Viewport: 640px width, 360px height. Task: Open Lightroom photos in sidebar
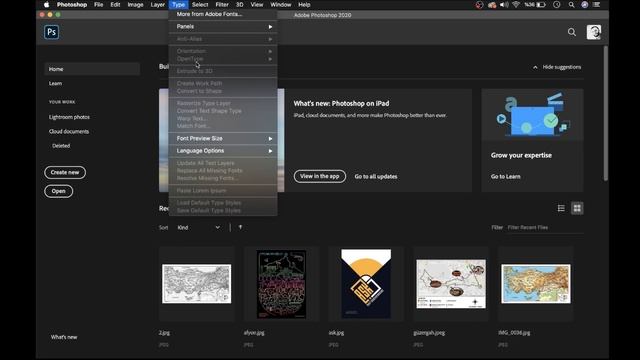pyautogui.click(x=69, y=117)
